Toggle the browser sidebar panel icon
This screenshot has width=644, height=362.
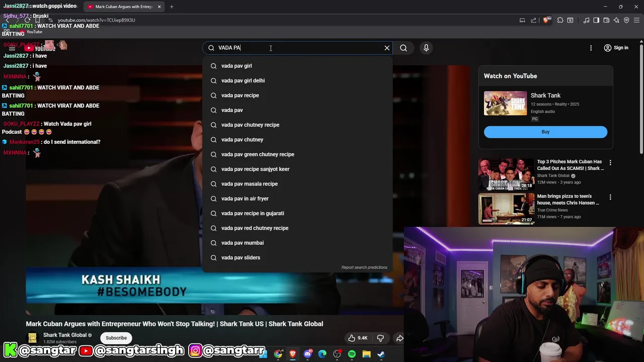coord(596,20)
